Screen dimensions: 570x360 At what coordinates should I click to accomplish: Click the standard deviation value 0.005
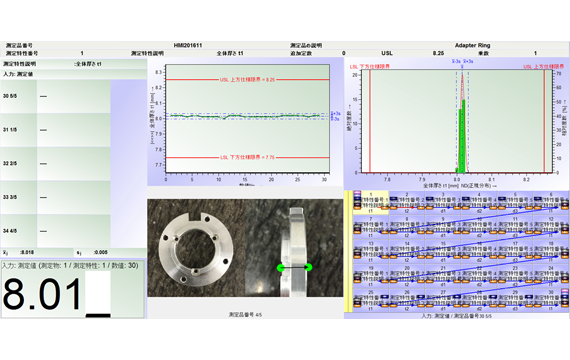point(101,252)
